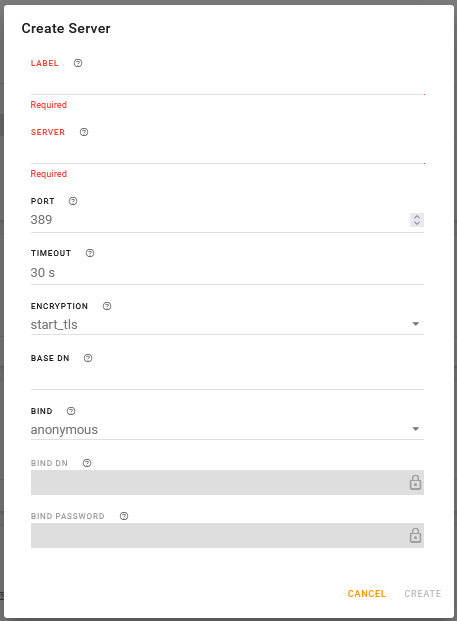This screenshot has width=457, height=621.
Task: Click the Bind DN help icon
Action: click(87, 463)
